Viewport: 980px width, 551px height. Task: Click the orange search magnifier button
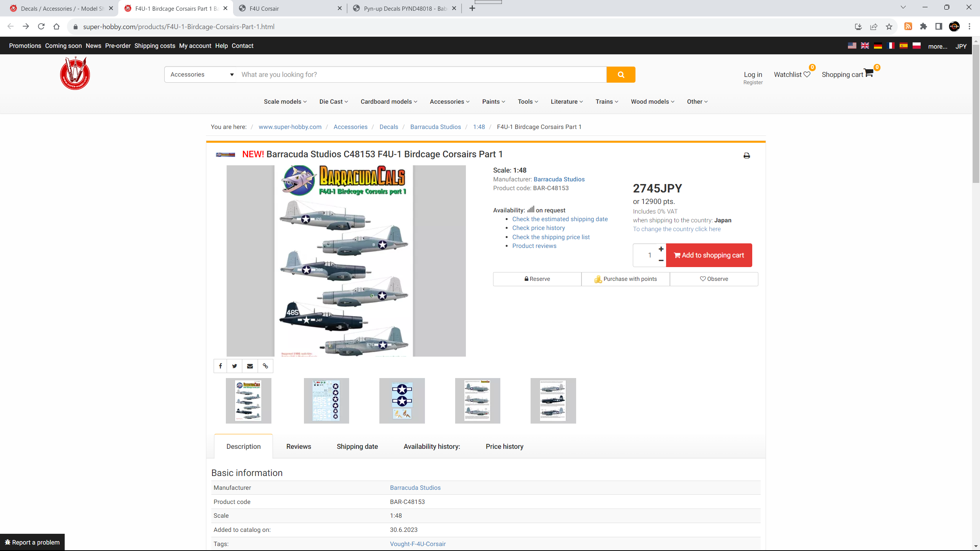(621, 75)
